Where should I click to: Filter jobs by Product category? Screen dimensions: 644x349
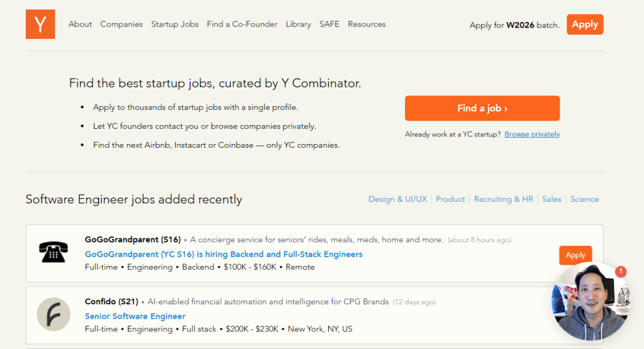pyautogui.click(x=450, y=199)
